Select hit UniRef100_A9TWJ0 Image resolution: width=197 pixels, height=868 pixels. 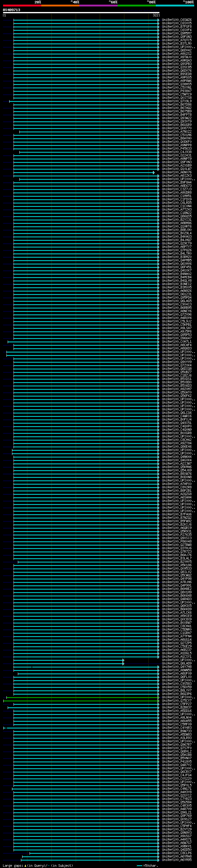(176, 57)
